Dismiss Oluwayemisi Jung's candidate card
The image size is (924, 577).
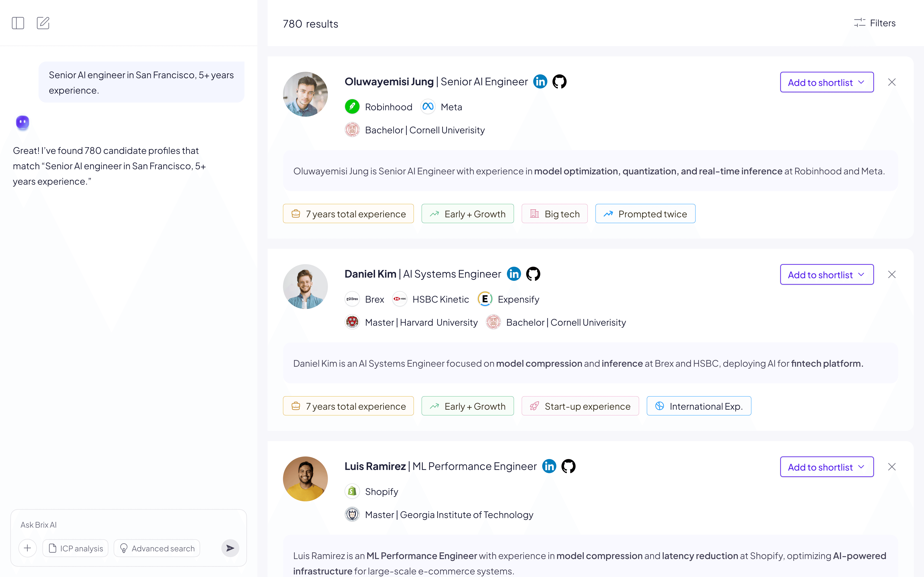tap(892, 82)
